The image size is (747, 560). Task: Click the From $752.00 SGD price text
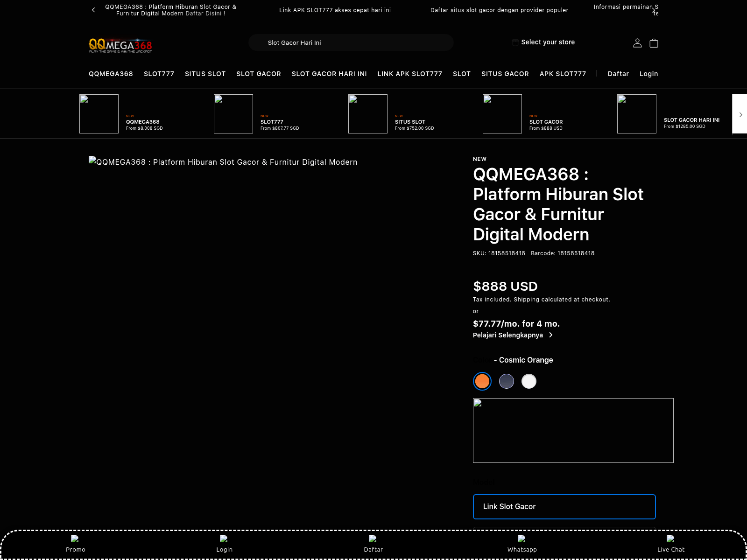(415, 128)
